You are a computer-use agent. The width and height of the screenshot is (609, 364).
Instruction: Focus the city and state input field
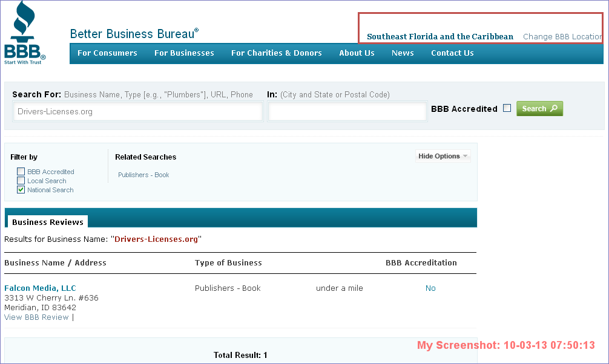[x=347, y=111]
